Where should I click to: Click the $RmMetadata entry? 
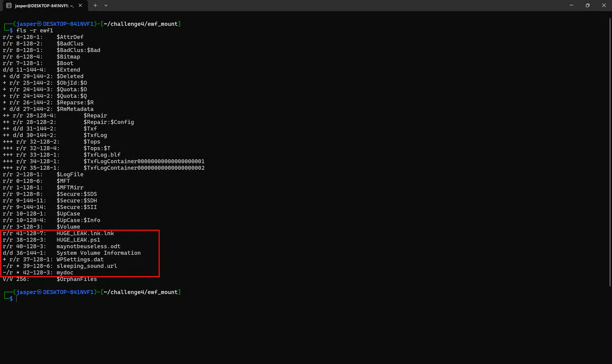75,109
